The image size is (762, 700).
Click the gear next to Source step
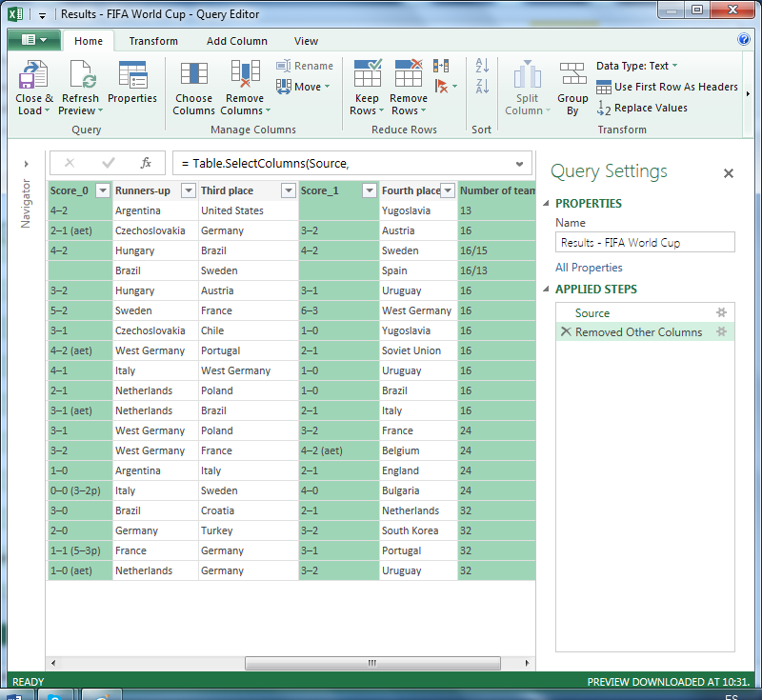pyautogui.click(x=721, y=312)
